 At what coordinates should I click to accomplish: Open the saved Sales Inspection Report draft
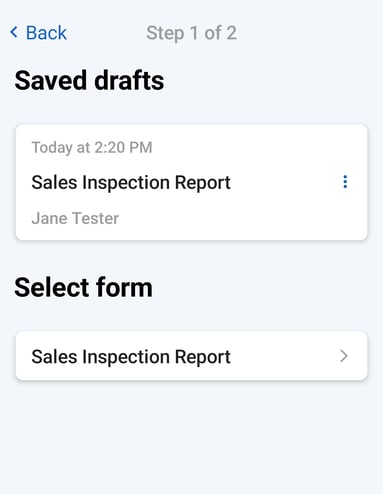pyautogui.click(x=192, y=182)
